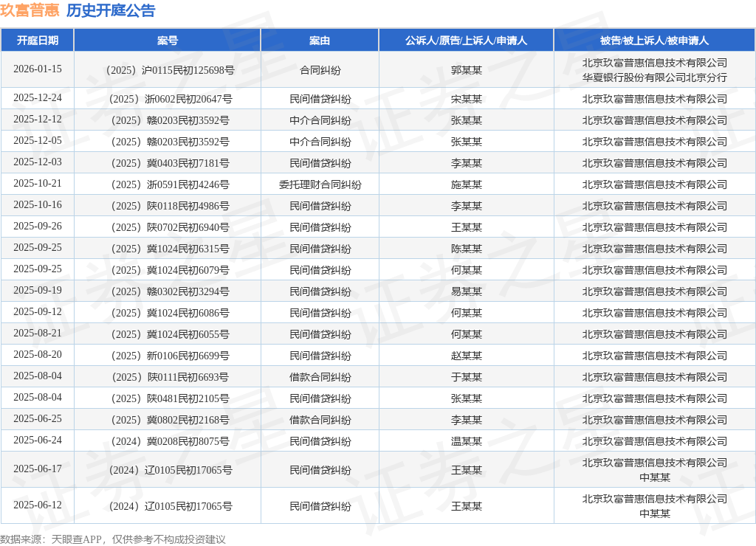Select date cell 2025-09-26
This screenshot has width=756, height=546.
[38, 226]
